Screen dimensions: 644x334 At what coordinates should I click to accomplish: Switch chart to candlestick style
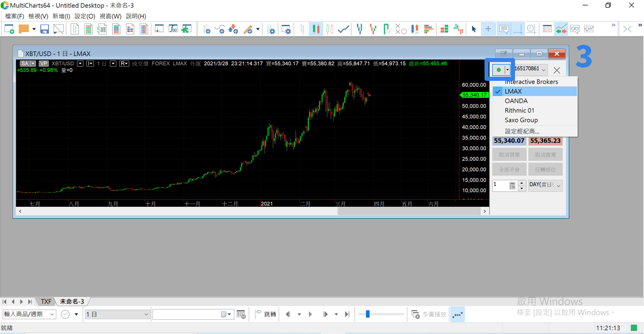pos(316,29)
